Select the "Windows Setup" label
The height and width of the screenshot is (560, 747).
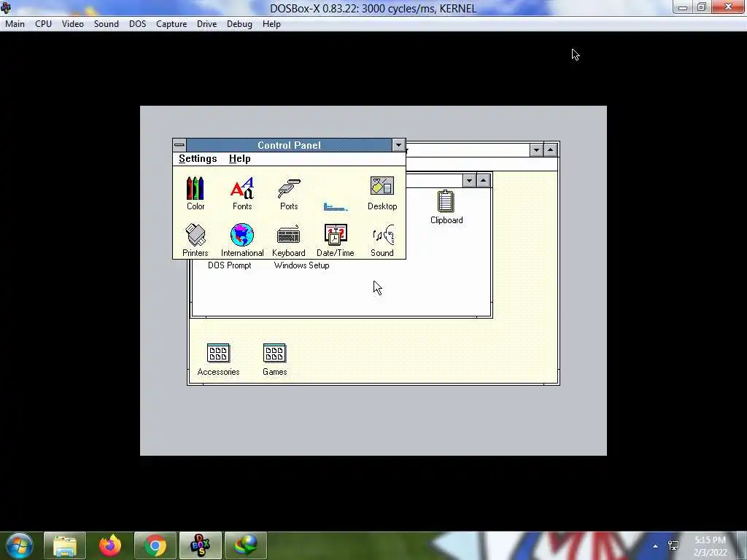pos(301,265)
